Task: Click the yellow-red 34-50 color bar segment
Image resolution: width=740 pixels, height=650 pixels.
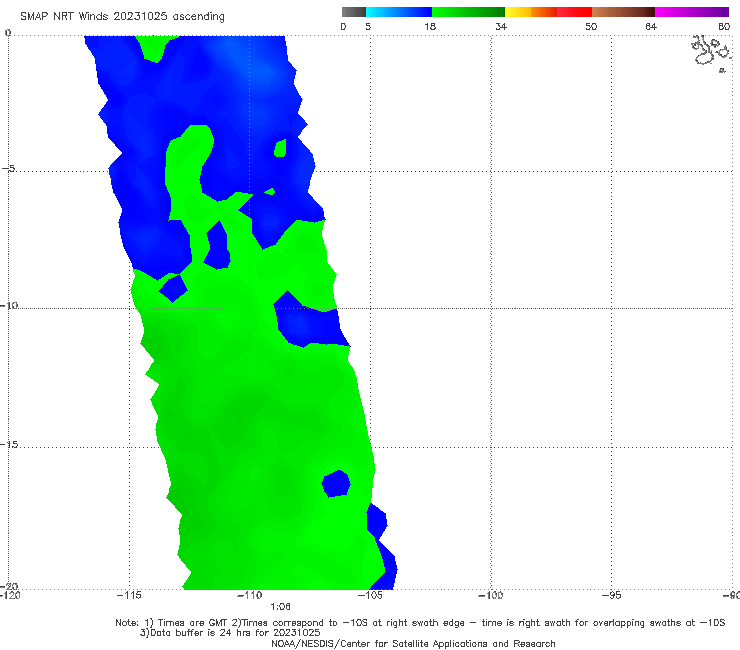Action: click(x=548, y=12)
